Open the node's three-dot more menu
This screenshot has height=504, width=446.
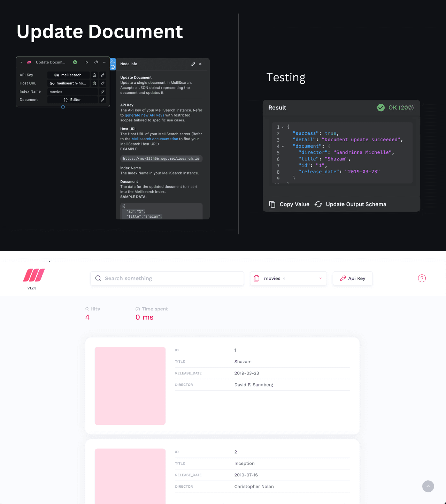point(105,62)
